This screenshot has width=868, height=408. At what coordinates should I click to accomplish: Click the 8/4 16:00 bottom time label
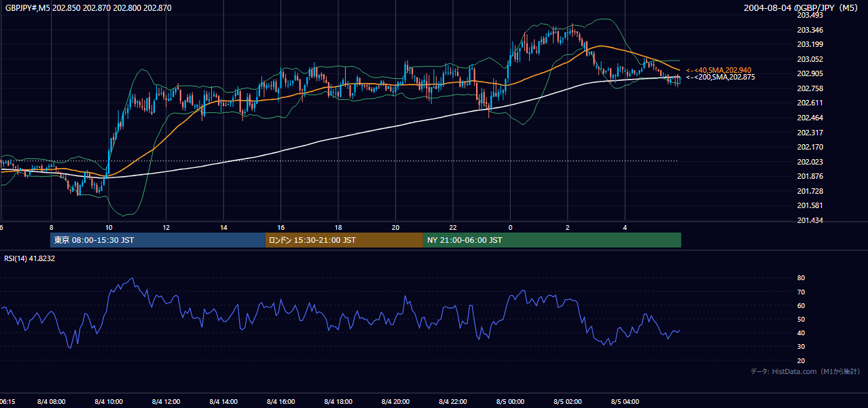281,402
